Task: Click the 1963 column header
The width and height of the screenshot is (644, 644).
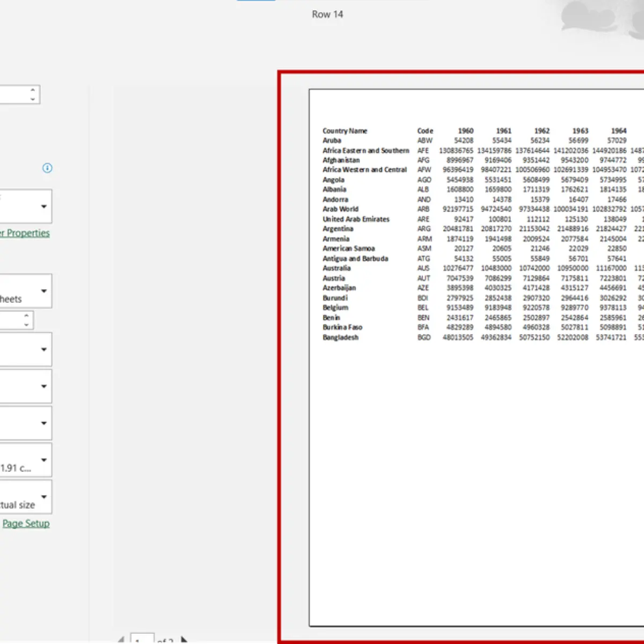Action: click(x=580, y=131)
